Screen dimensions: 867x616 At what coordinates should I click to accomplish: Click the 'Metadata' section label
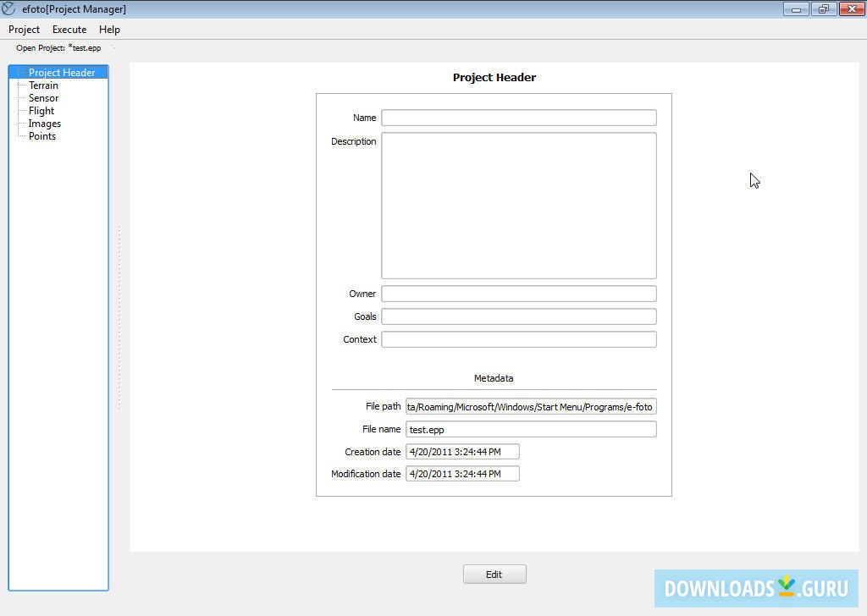(x=494, y=378)
